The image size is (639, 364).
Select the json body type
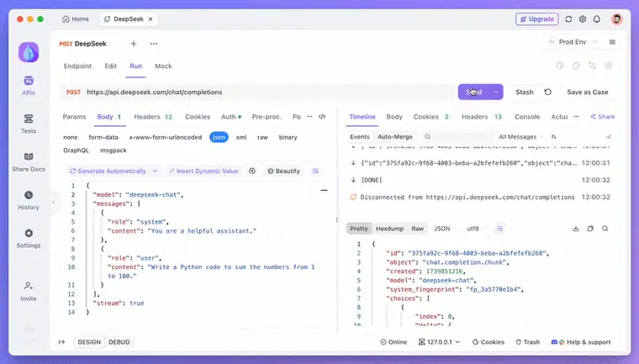[219, 137]
